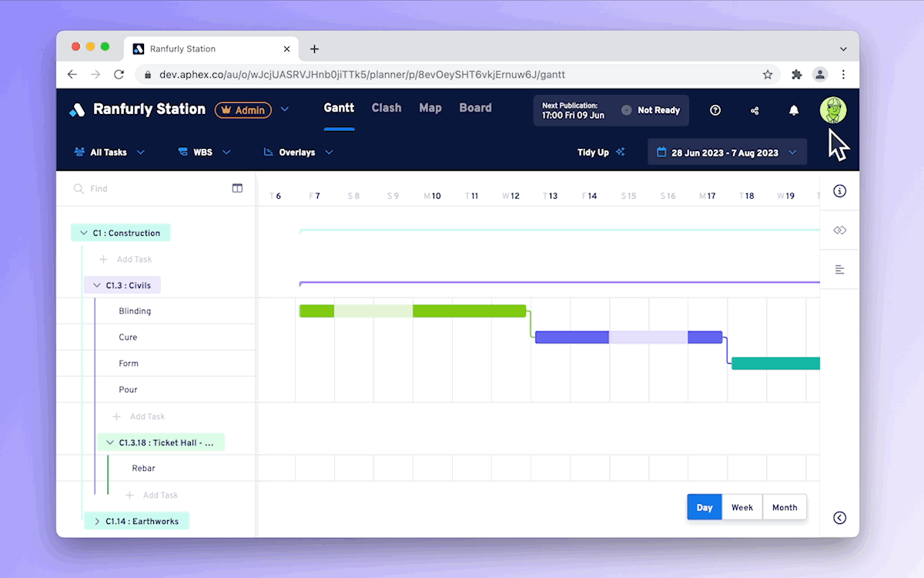Switch to the Map tab
Screen dimensions: 924x578
click(x=430, y=108)
